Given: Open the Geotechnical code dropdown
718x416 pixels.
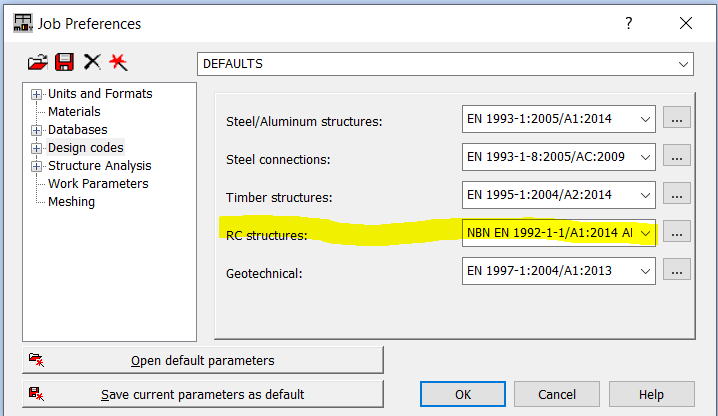Looking at the screenshot, I should pos(645,270).
